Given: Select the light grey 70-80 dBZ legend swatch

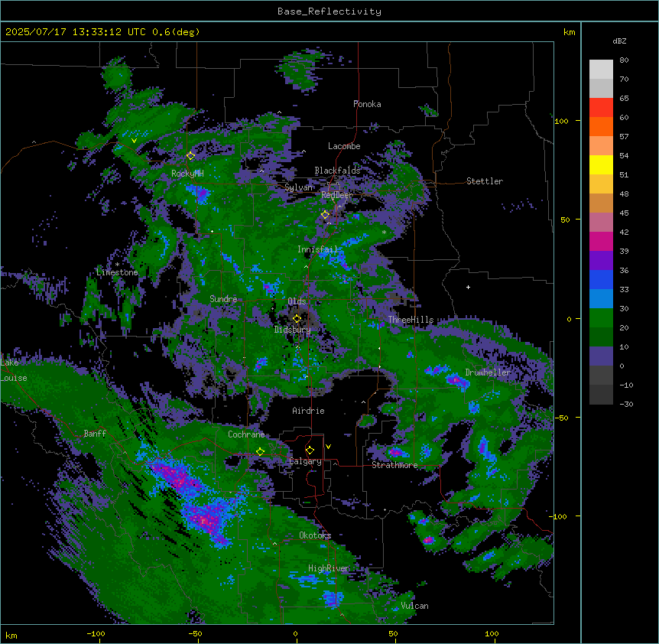Looking at the screenshot, I should (x=601, y=70).
